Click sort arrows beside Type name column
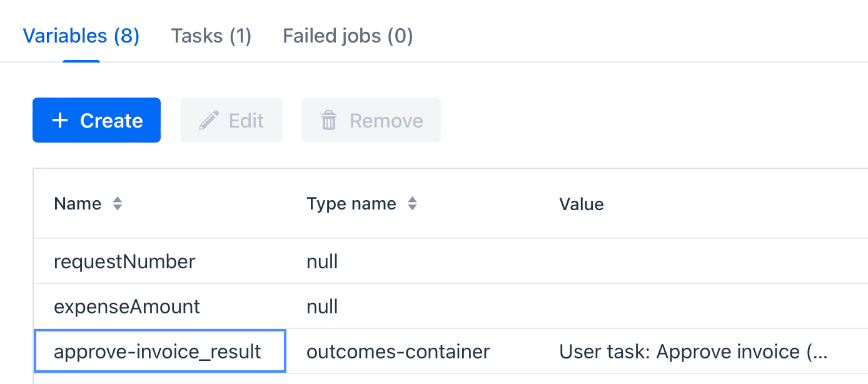868x384 pixels. [x=412, y=204]
